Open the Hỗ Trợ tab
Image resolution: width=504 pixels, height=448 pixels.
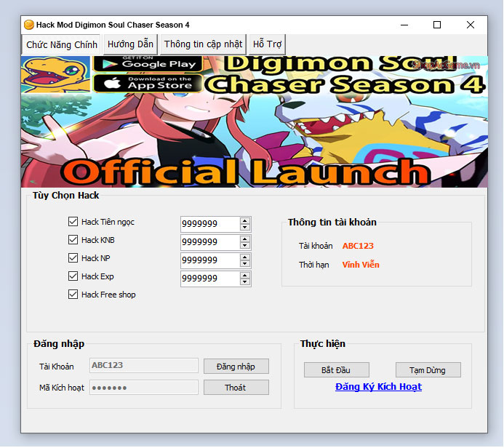pos(267,44)
